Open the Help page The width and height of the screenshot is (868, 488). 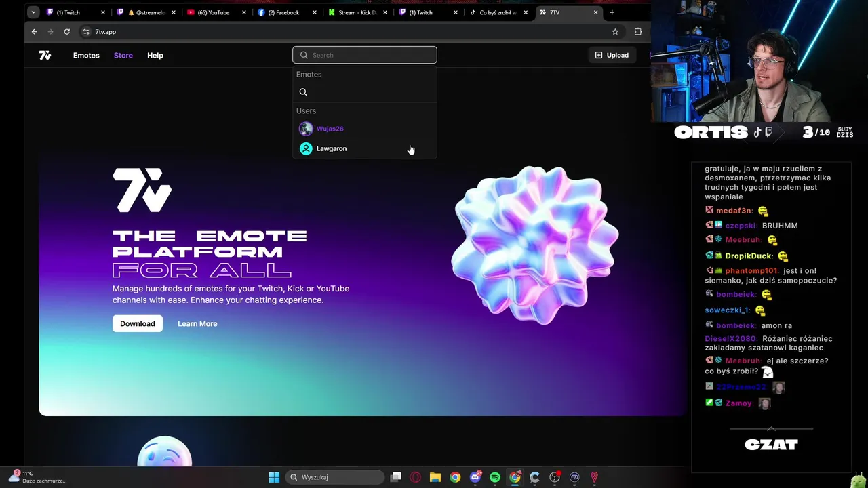[155, 55]
